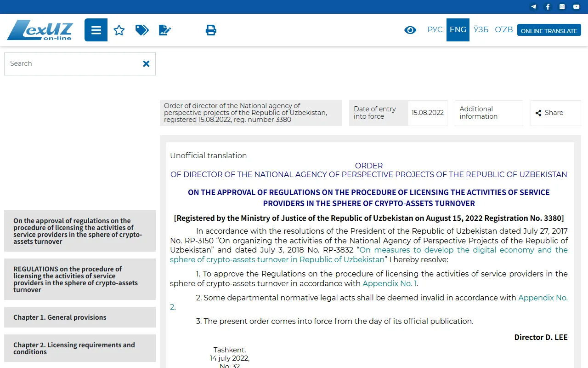Screen dimensions: 588x368
Task: Click the 15.08.2022 entry date value
Action: point(427,113)
